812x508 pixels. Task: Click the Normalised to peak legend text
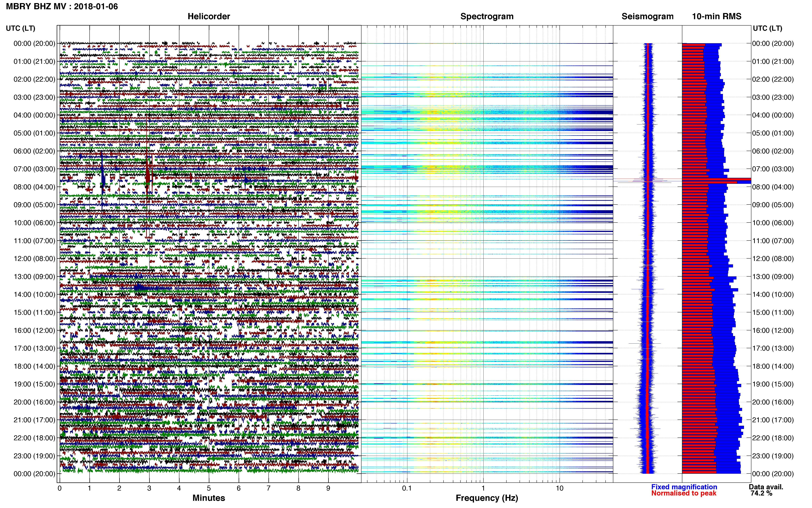click(684, 493)
